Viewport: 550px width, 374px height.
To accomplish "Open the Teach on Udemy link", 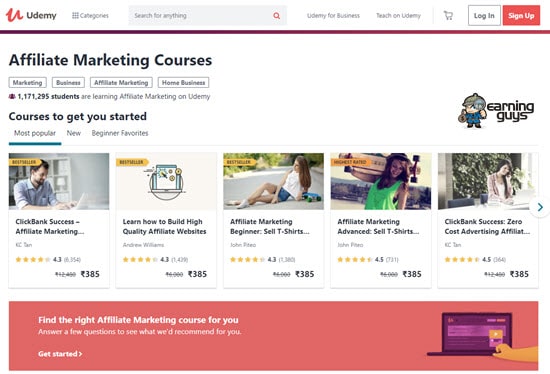I will click(398, 15).
